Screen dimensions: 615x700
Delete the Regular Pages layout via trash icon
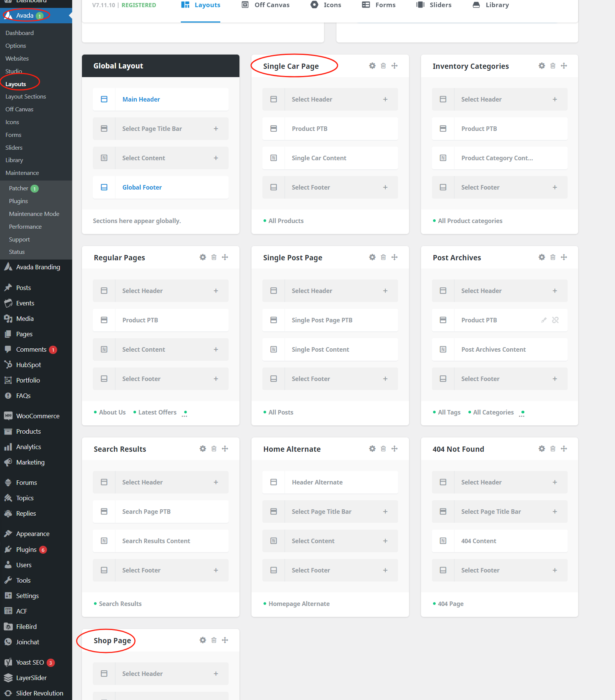pyautogui.click(x=214, y=257)
